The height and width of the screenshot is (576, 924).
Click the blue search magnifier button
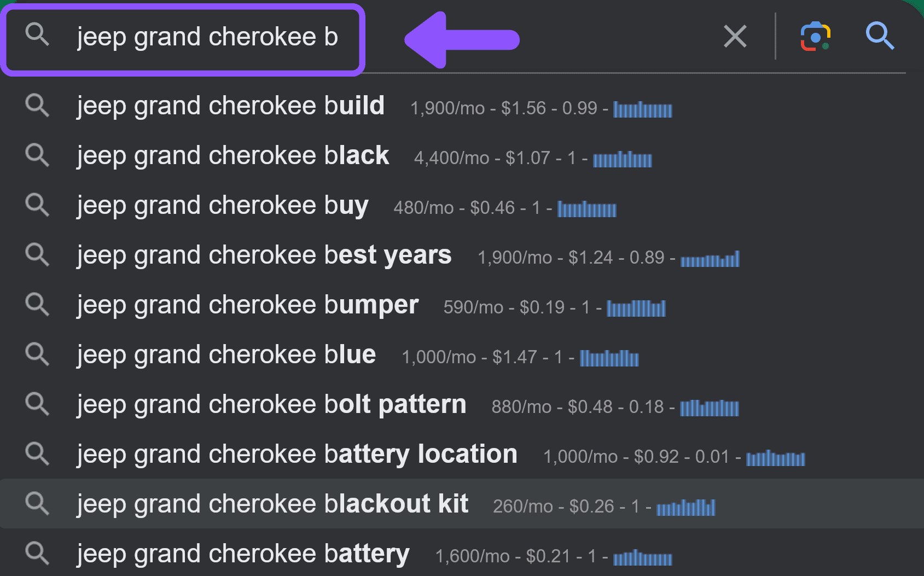(x=880, y=36)
